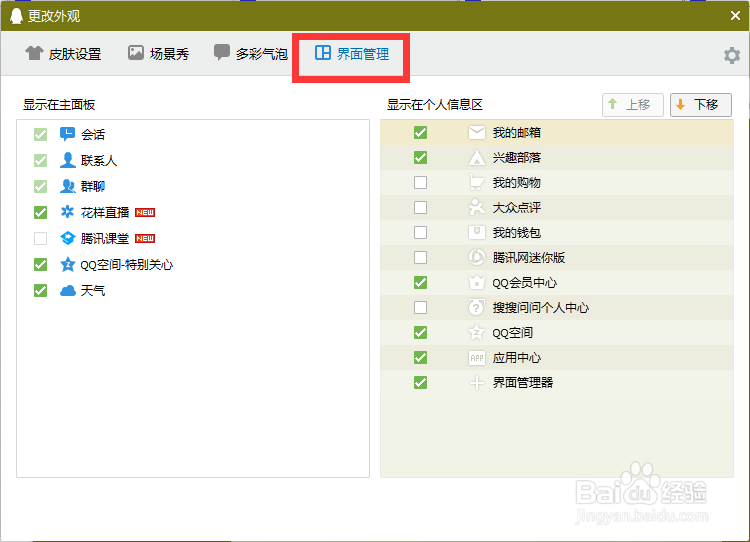Click the greyed 联系人 checkbox
This screenshot has width=750, height=542.
click(41, 160)
